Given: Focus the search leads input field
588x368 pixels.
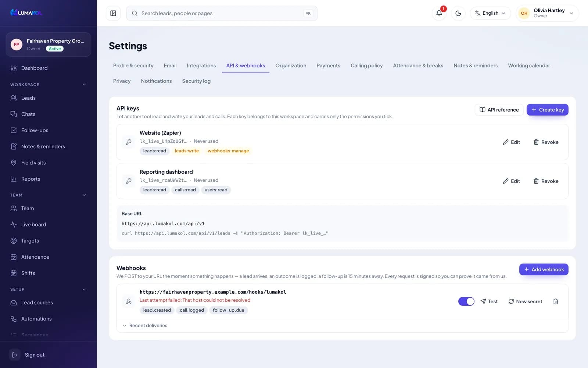Looking at the screenshot, I should tap(222, 13).
